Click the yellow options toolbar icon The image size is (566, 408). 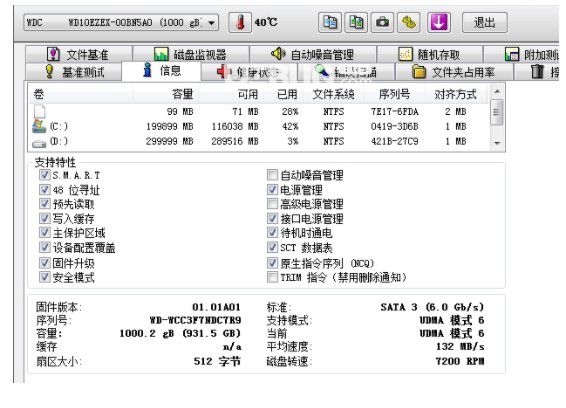point(409,22)
